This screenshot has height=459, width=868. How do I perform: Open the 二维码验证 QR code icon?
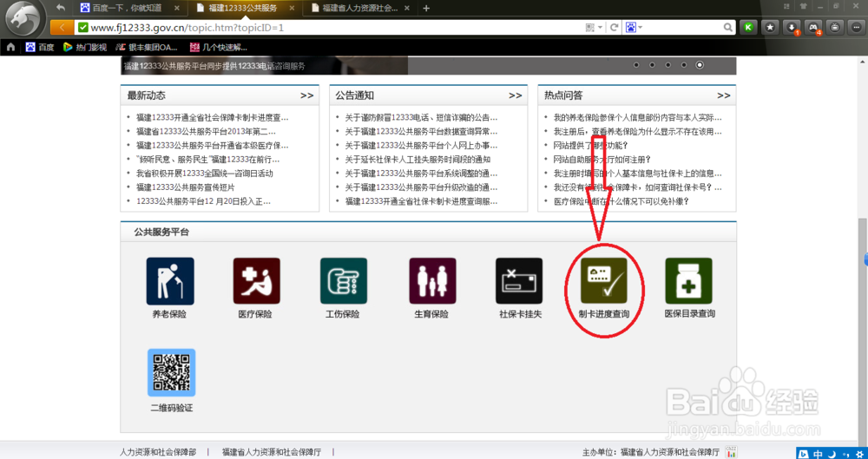point(171,372)
